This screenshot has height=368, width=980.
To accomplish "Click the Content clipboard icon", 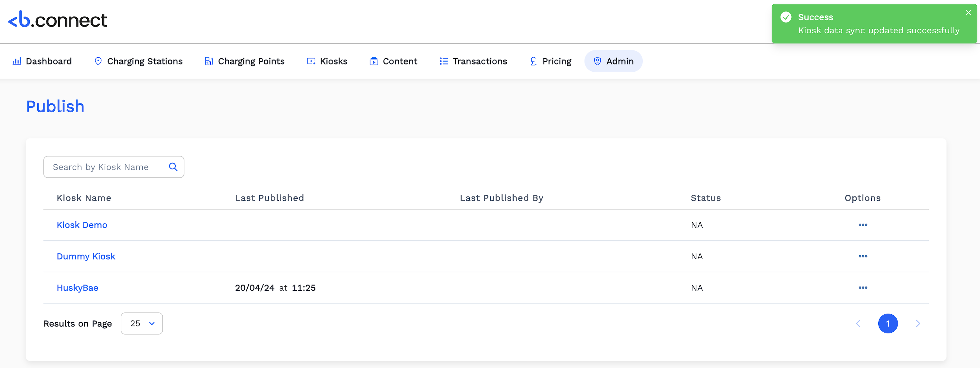I will tap(374, 61).
